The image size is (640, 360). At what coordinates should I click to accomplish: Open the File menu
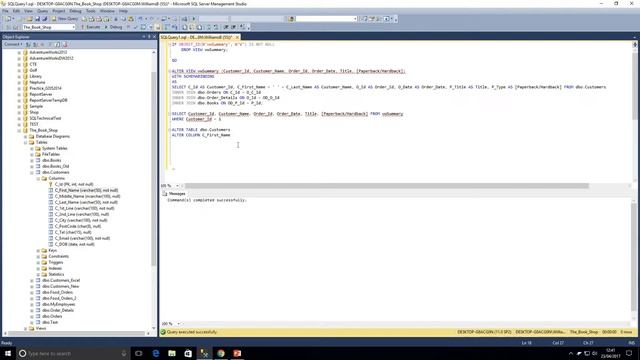tap(5, 11)
